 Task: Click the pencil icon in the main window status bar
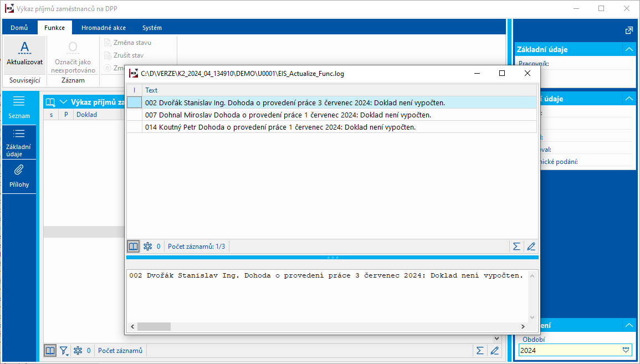pyautogui.click(x=495, y=350)
